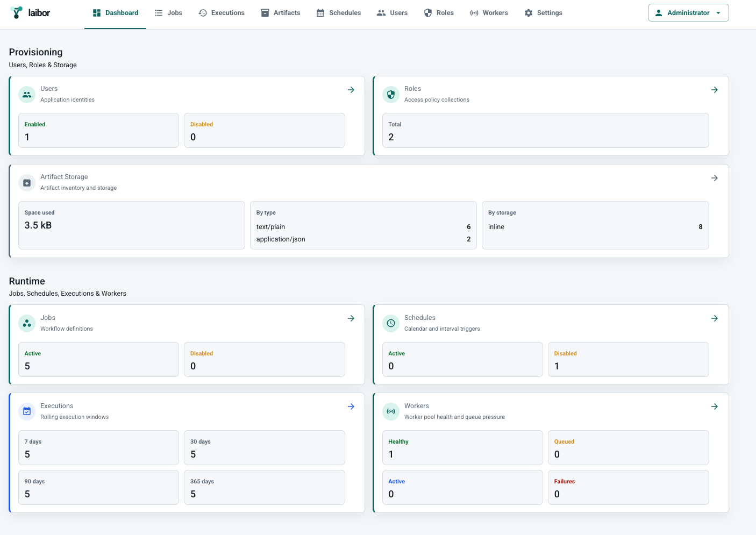
Task: Open Roles in the top navigation
Action: point(439,13)
